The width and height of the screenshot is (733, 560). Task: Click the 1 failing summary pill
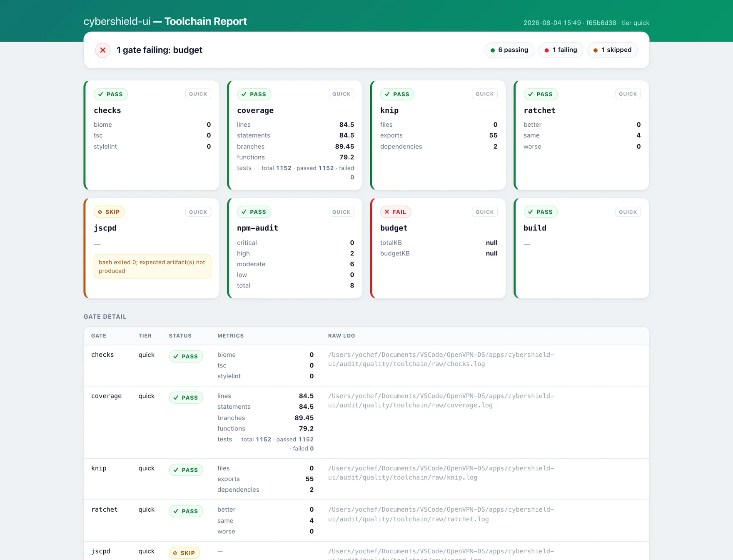click(x=561, y=50)
